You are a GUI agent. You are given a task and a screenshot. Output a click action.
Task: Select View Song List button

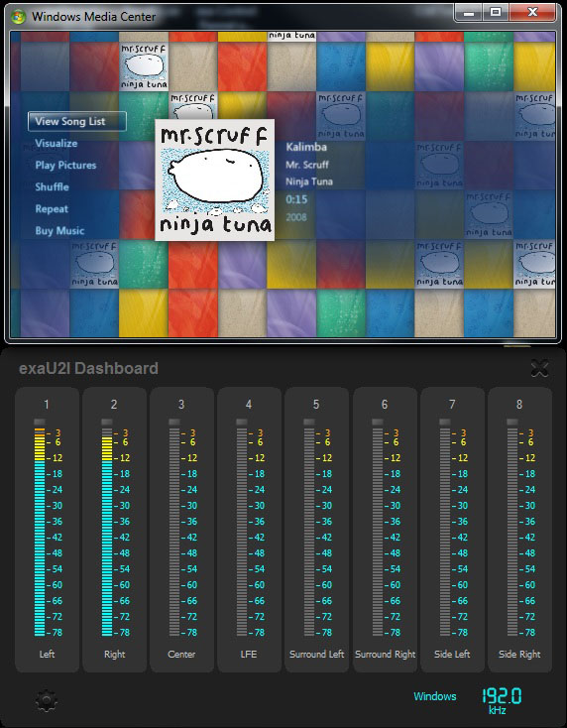tap(77, 122)
